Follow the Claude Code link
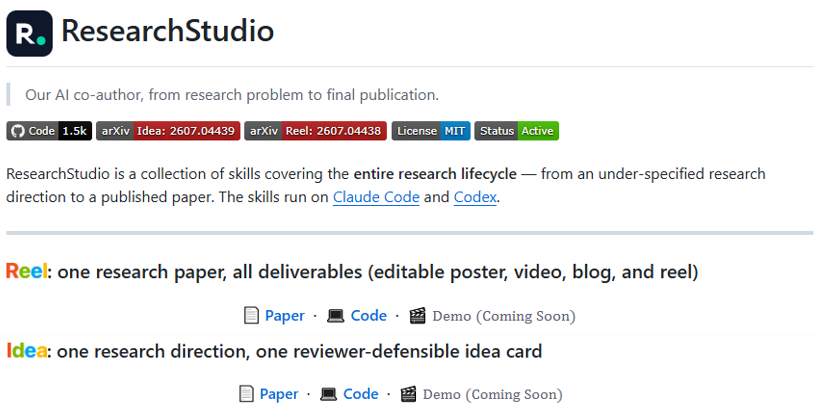 [x=376, y=197]
